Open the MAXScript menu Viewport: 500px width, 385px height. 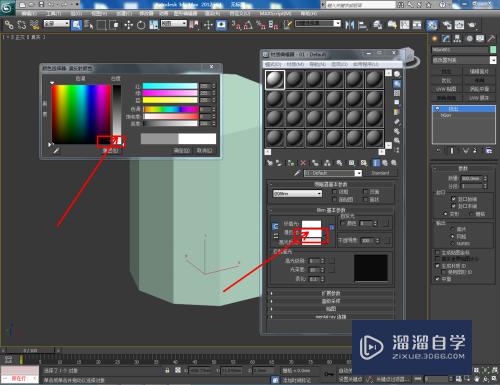click(x=275, y=13)
